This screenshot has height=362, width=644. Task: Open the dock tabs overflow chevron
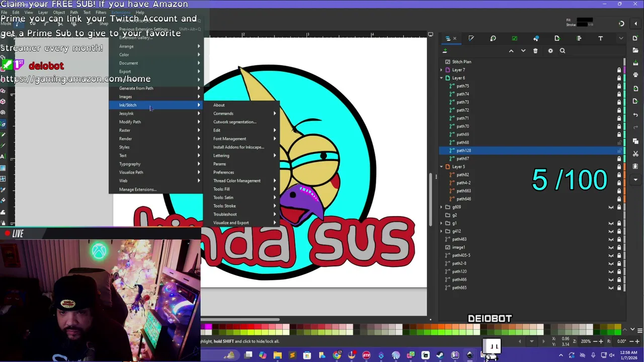point(621,38)
